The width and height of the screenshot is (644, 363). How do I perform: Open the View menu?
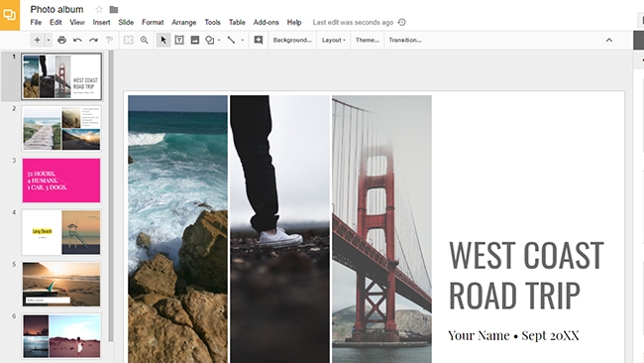(77, 22)
